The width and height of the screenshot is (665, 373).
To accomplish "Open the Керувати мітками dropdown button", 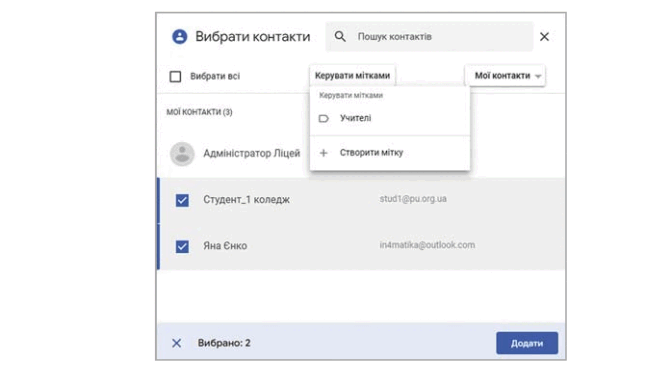I will tap(352, 76).
